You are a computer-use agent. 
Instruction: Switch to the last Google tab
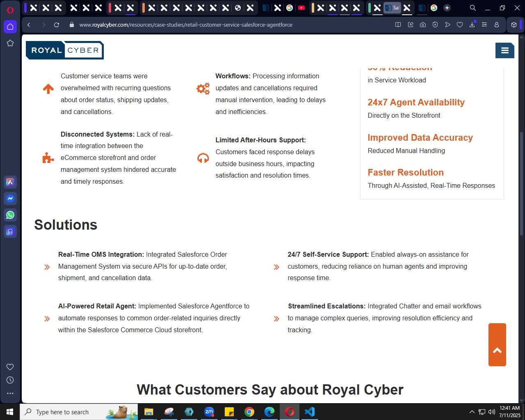[x=434, y=8]
